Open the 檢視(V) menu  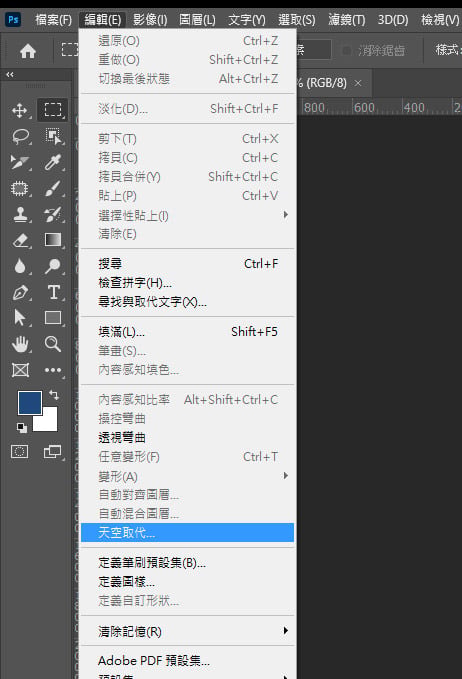(439, 20)
